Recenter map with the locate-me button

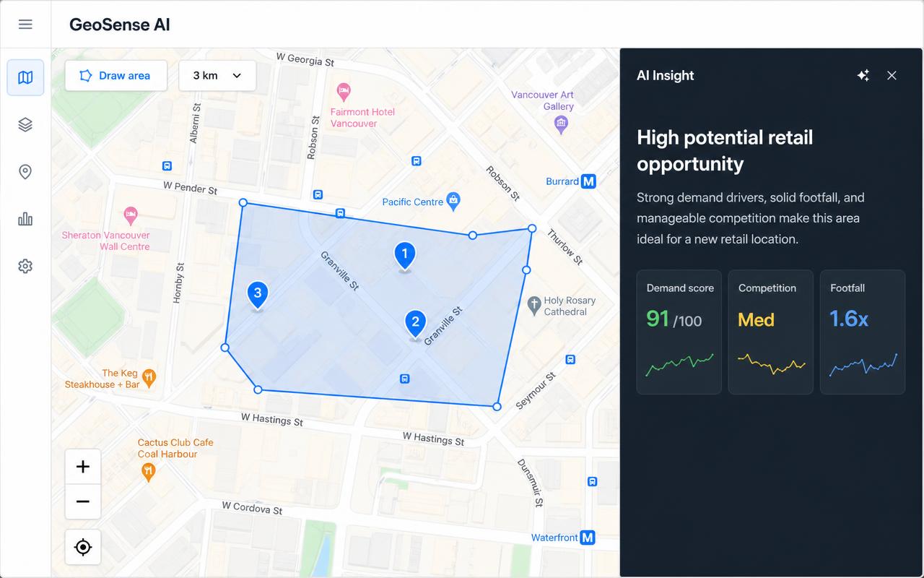(83, 547)
